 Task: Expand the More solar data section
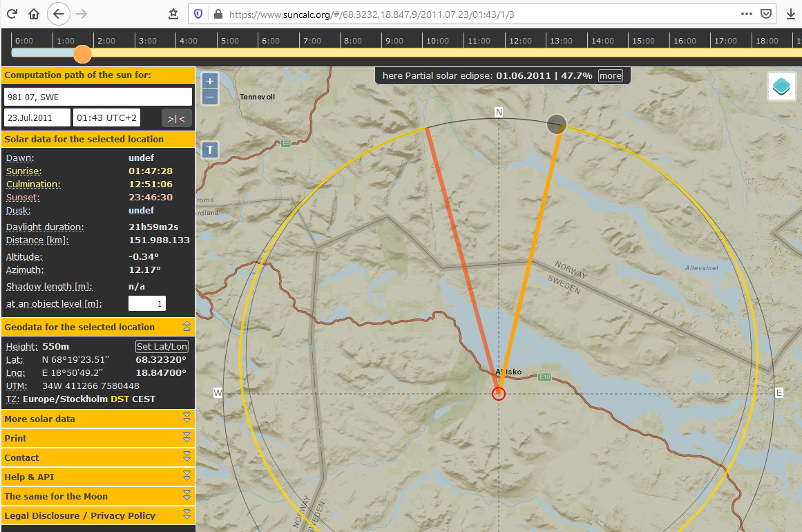click(x=97, y=419)
